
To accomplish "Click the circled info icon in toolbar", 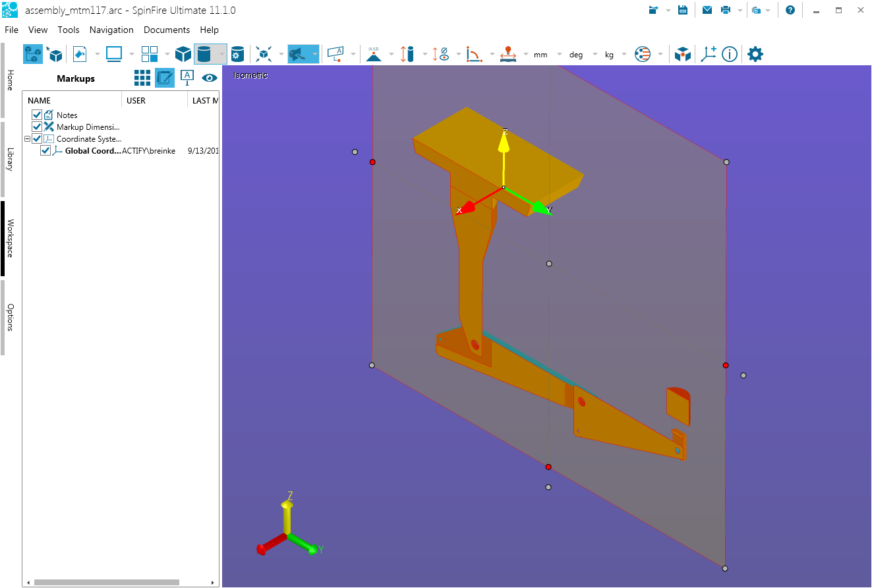I will 730,54.
